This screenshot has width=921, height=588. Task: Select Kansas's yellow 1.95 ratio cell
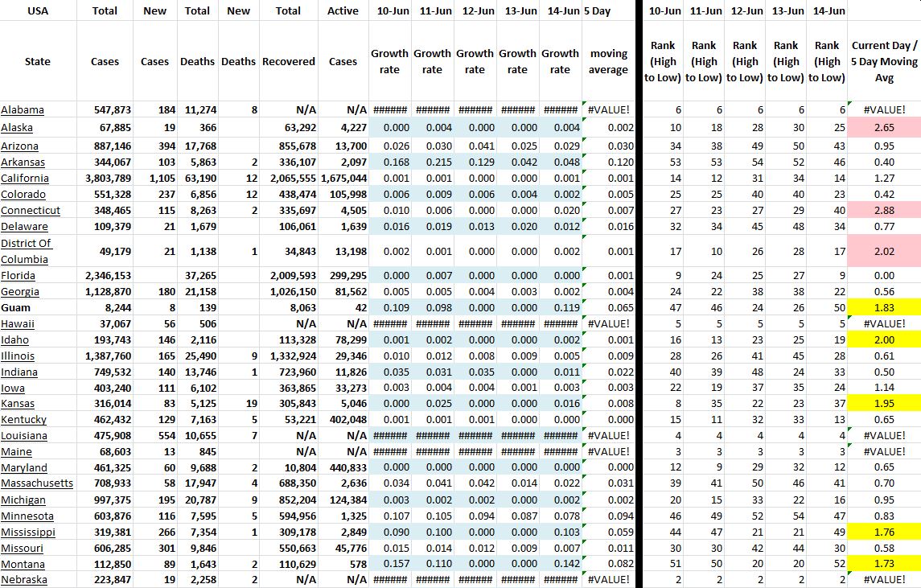[883, 403]
